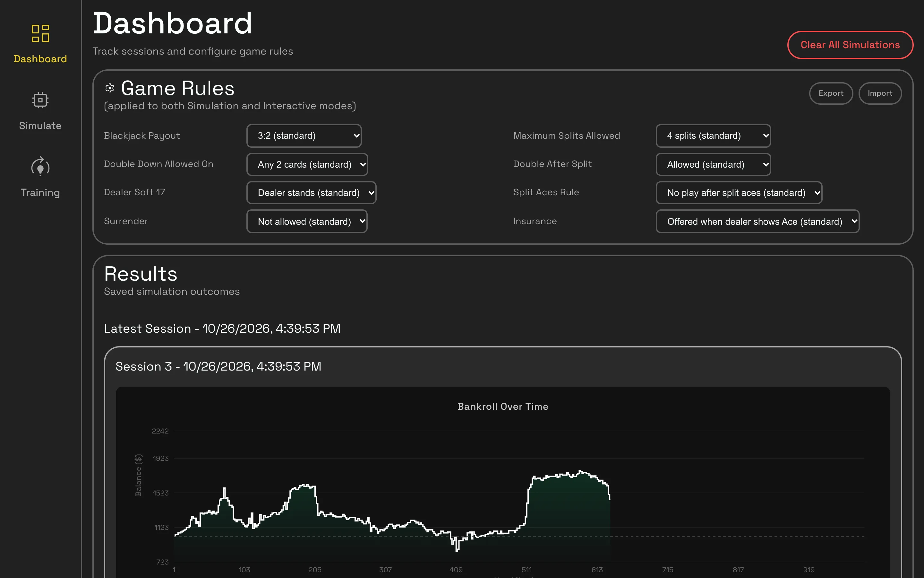Open the Insurance dropdown
Screen dimensions: 924x578
click(757, 221)
